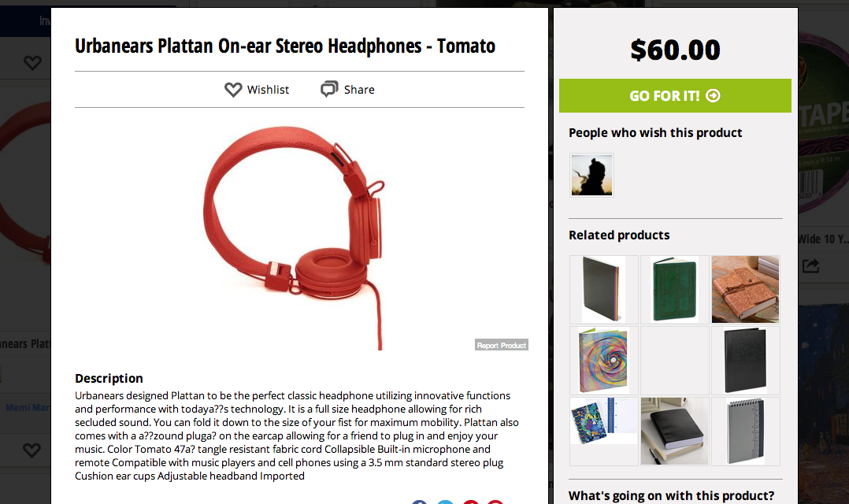Click the heart icon on the background card
Screen dimensions: 849x504
point(32,63)
